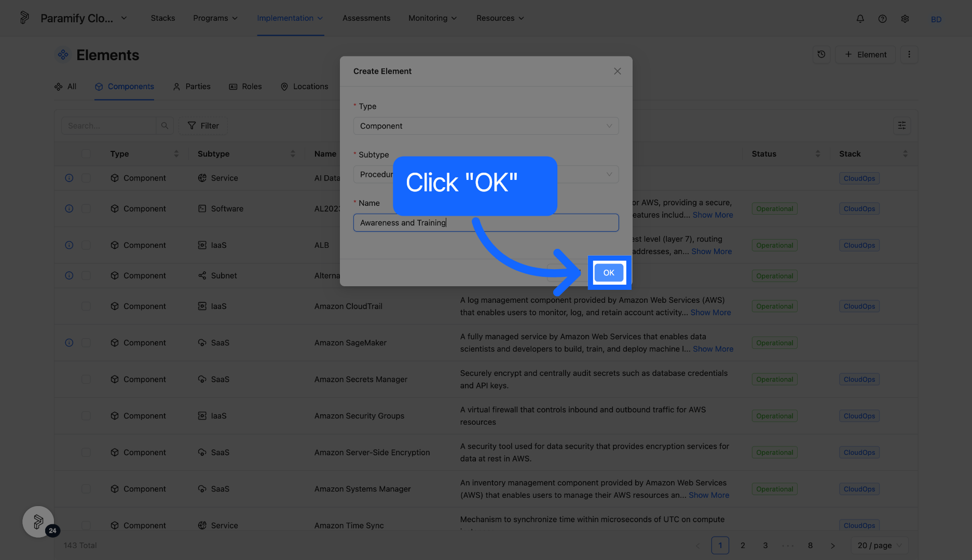Image resolution: width=972 pixels, height=560 pixels.
Task: Sort by the Subtype column arrows
Action: (x=293, y=154)
